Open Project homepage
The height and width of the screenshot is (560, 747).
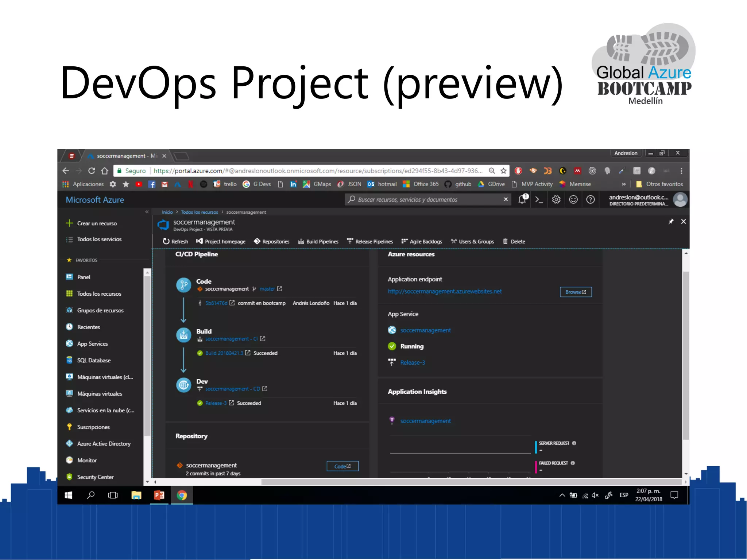pos(221,241)
